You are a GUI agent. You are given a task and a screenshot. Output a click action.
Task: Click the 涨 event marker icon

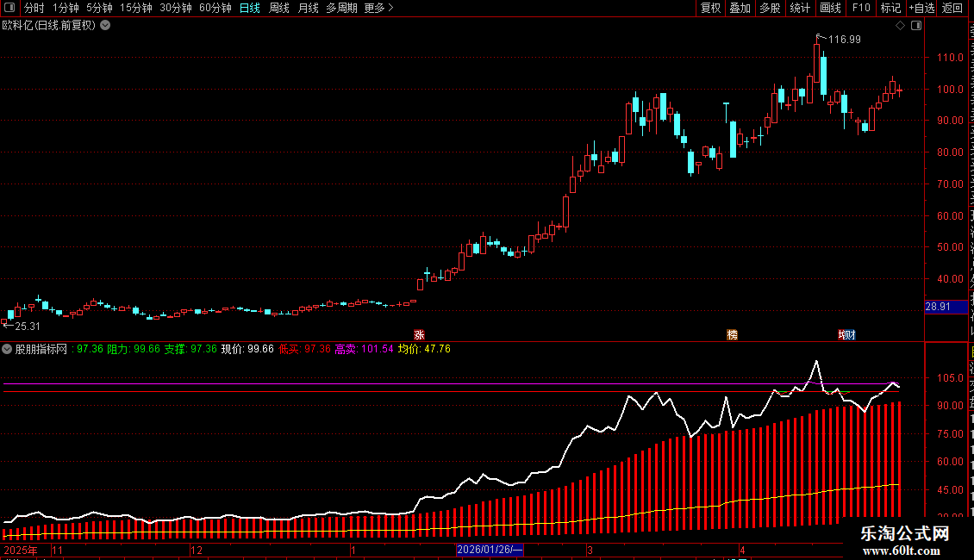[419, 334]
